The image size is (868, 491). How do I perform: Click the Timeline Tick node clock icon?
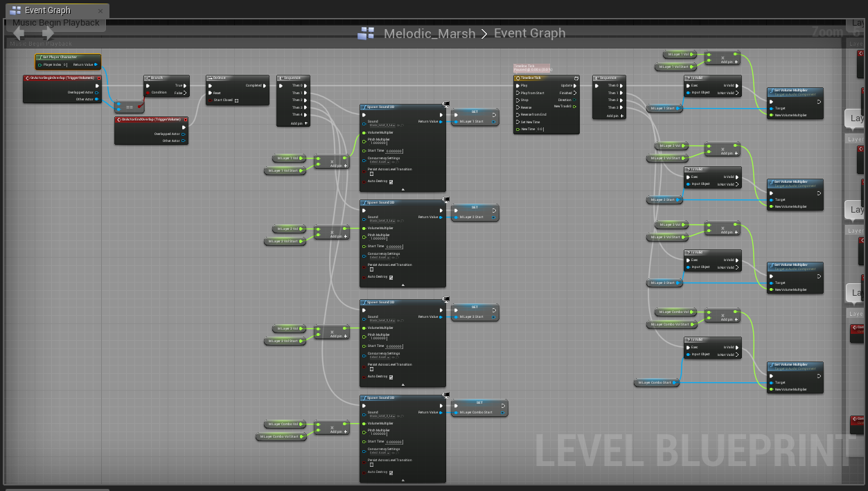click(517, 78)
